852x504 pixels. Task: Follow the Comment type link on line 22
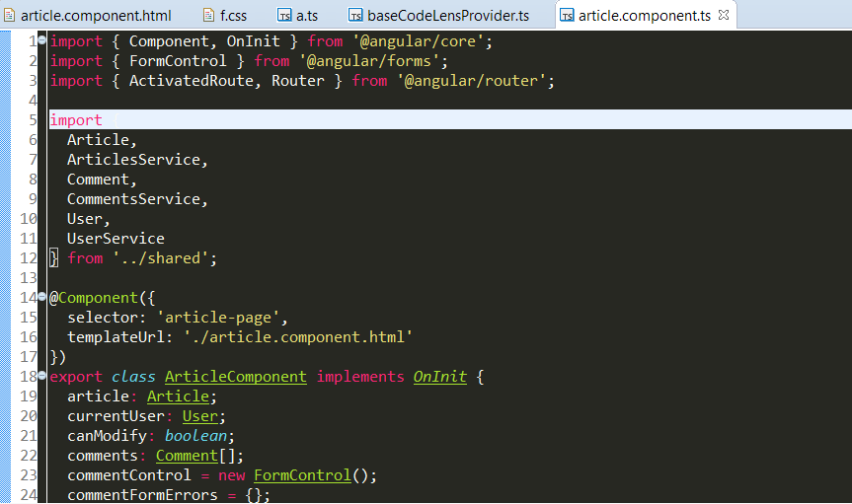coord(187,455)
